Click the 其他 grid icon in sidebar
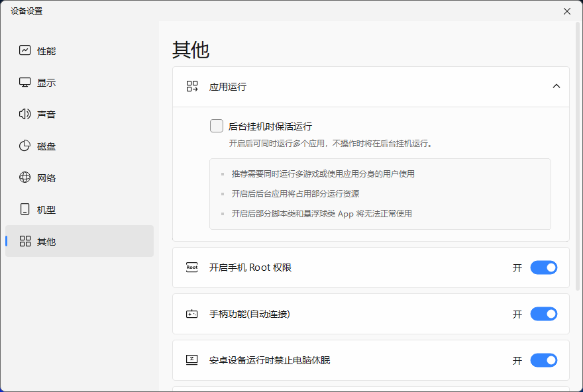The height and width of the screenshot is (392, 583). (25, 241)
